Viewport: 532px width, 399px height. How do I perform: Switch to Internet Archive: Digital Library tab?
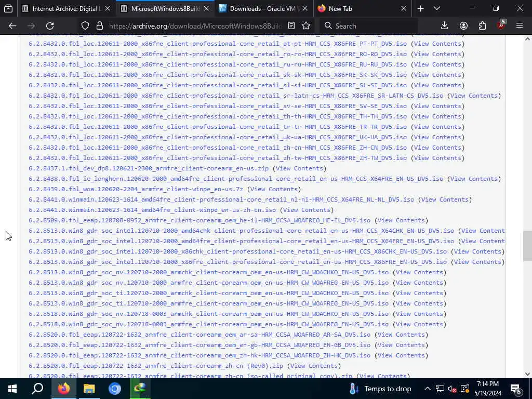pyautogui.click(x=66, y=8)
